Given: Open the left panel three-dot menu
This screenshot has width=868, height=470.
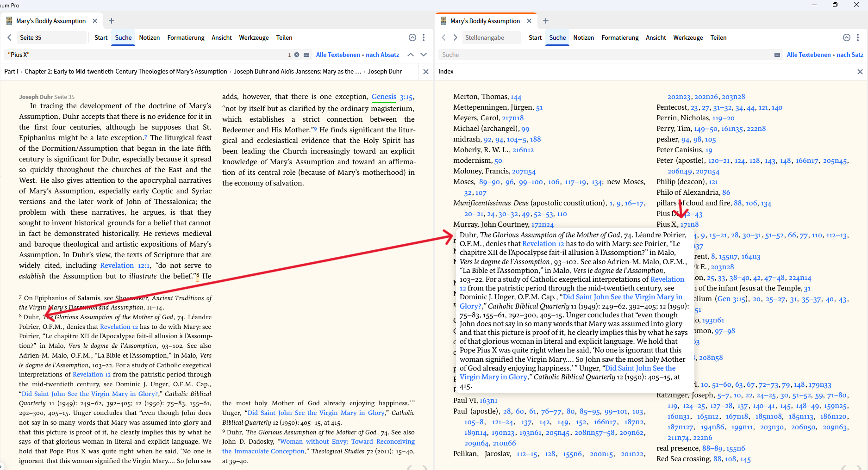Looking at the screenshot, I should tap(424, 37).
